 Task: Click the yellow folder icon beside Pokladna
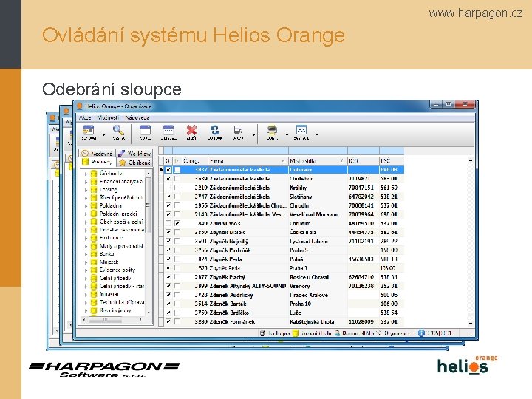[x=94, y=205]
